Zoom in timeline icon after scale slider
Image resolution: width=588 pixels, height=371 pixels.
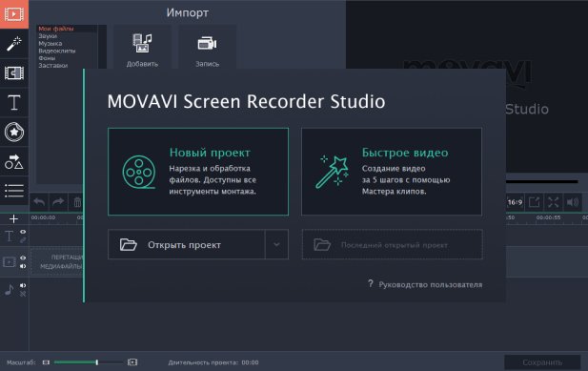point(132,362)
